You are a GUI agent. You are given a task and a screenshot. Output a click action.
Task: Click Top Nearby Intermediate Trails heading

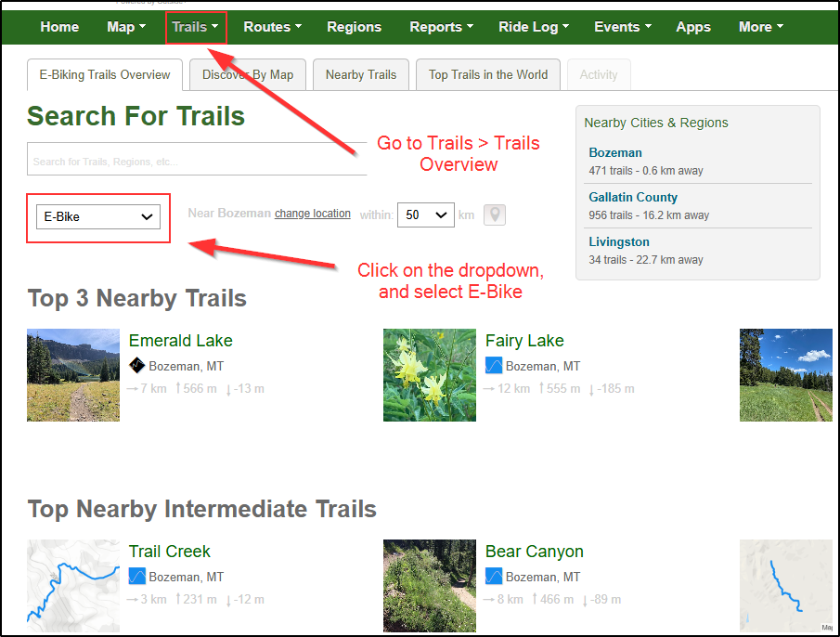tap(202, 509)
